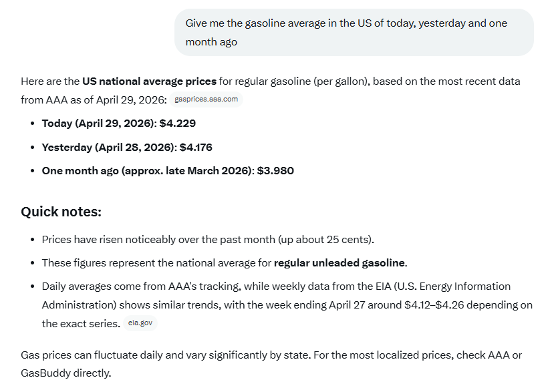Click the bold "US national average prices" text
Screen dimensions: 554x392
coord(149,81)
